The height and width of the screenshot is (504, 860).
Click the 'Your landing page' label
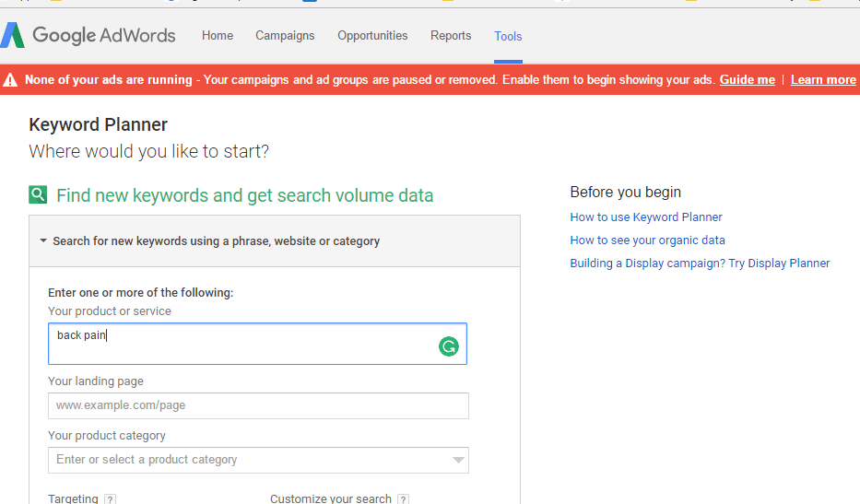tap(96, 381)
